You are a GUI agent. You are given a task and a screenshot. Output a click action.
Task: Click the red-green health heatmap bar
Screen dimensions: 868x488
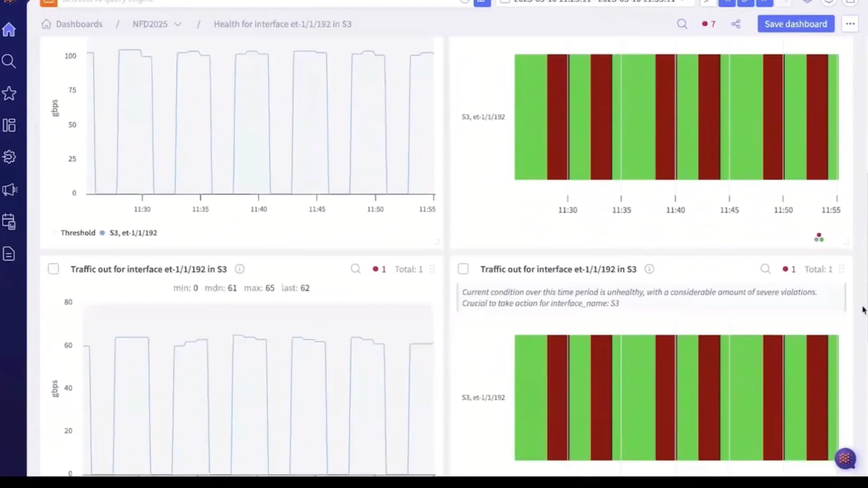point(676,117)
